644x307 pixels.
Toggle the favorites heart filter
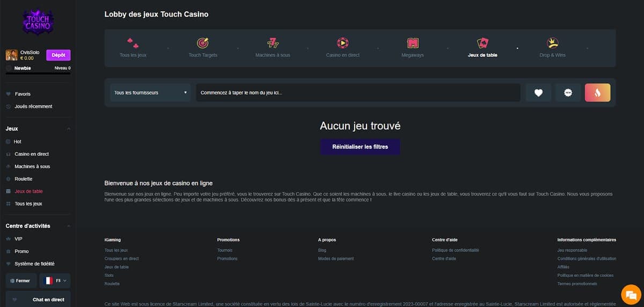click(x=538, y=92)
